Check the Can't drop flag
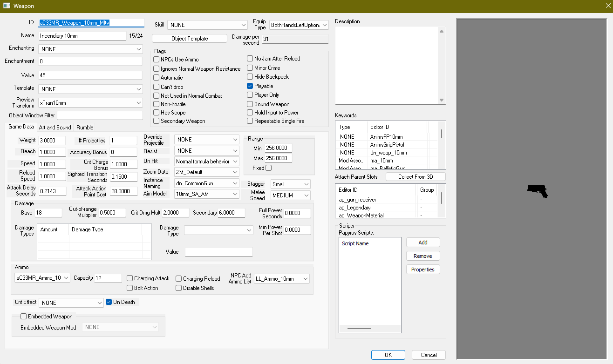 157,87
